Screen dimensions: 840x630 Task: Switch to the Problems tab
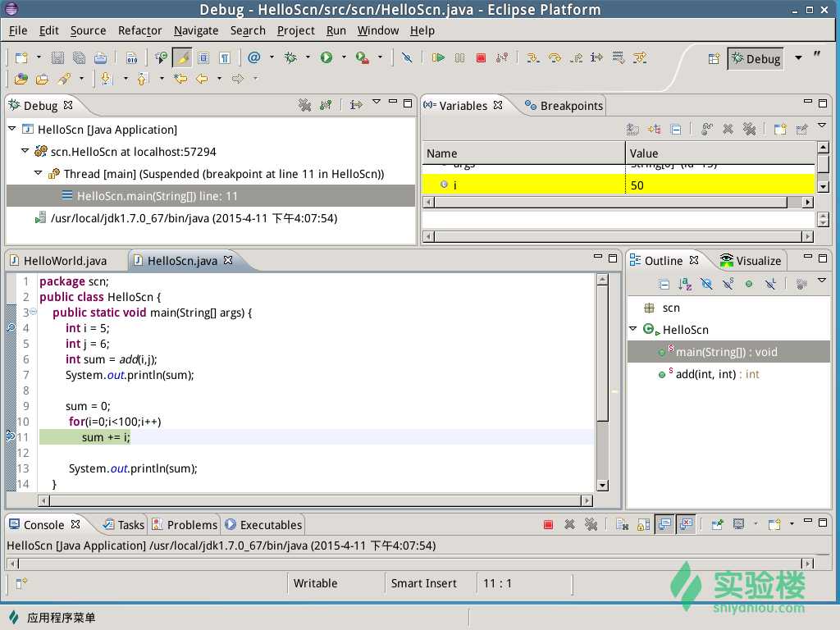pyautogui.click(x=185, y=524)
